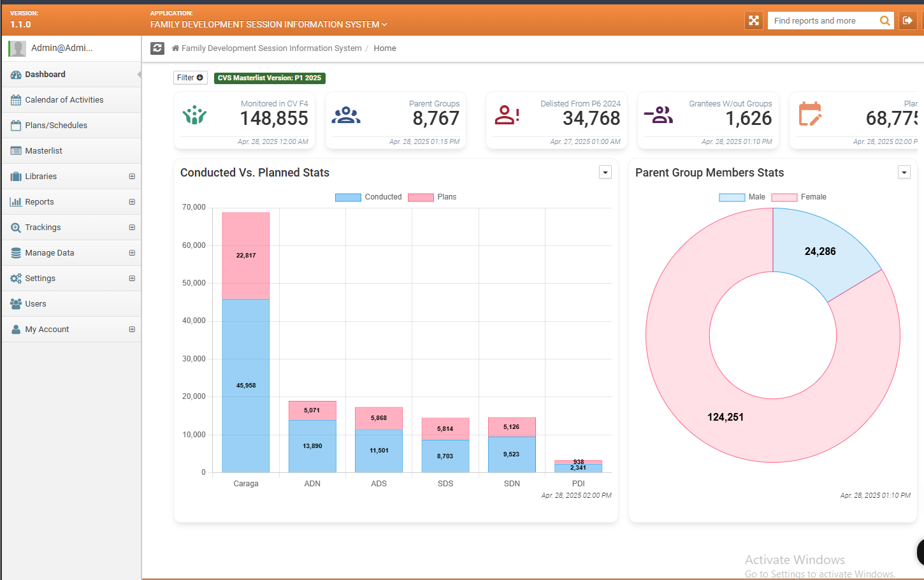This screenshot has width=924, height=580.
Task: Toggle Plans series in chart legend
Action: coord(433,197)
